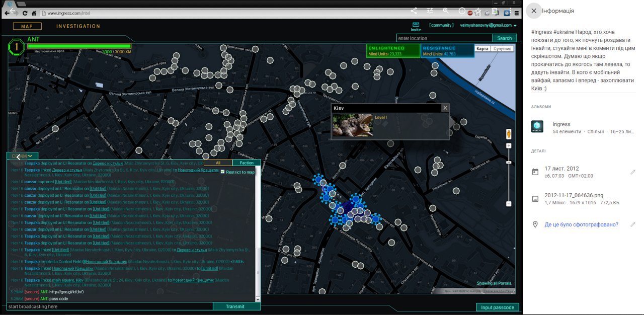Viewport: 644px width, 315px height.
Task: Click the info circle icon in overlay
Action: pos(462,11)
